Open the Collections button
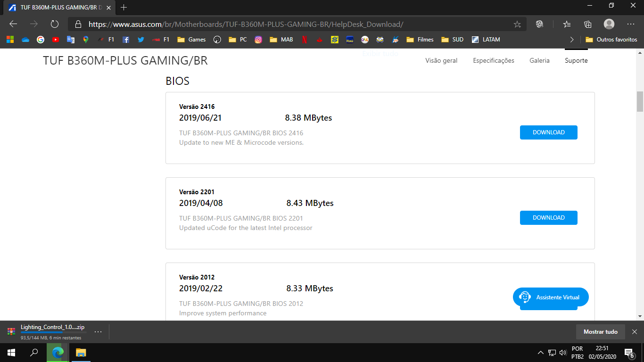The width and height of the screenshot is (644, 362). pyautogui.click(x=587, y=24)
